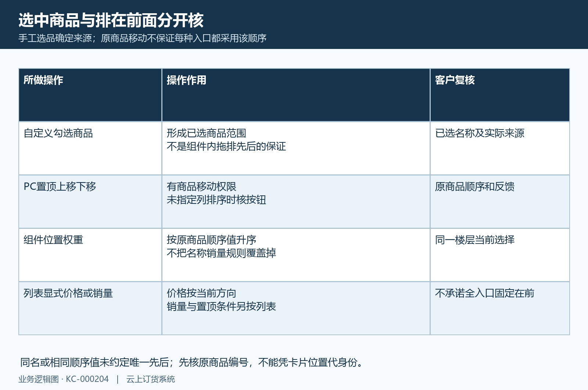Click the footer label 业务逻辑图 · KC-000204
Screen dimensions: 588x390
pos(64,379)
